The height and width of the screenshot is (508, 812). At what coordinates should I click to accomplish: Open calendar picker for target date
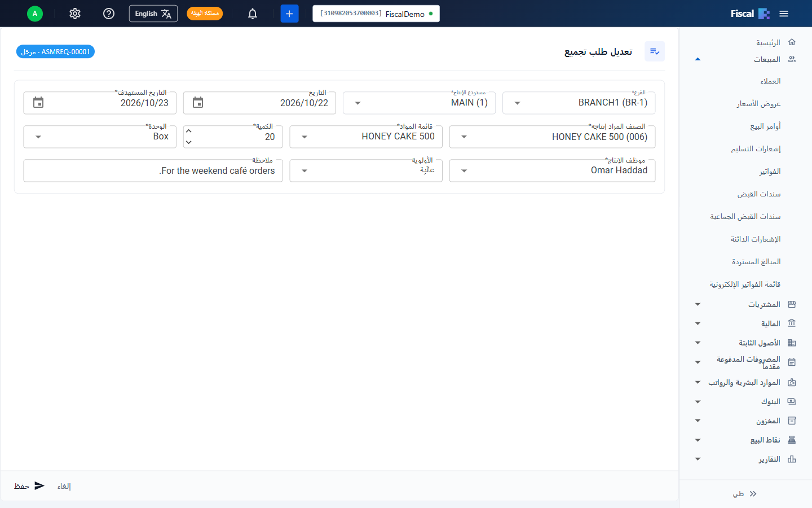tap(38, 103)
